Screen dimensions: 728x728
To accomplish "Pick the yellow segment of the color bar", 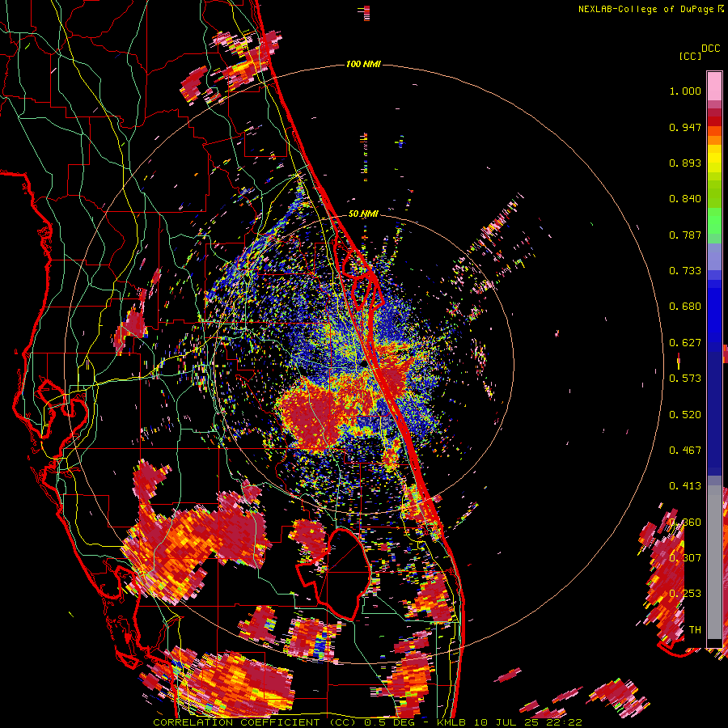I will [x=714, y=159].
